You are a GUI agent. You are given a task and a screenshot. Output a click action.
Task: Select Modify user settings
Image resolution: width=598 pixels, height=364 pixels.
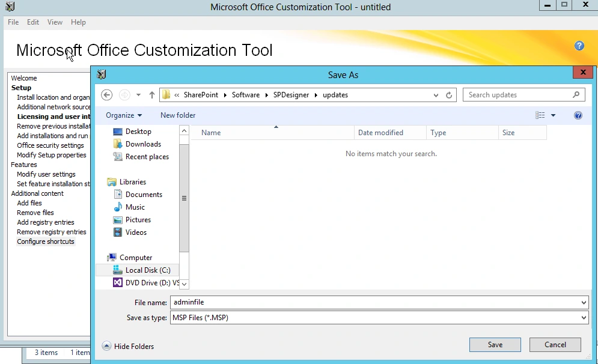point(46,174)
